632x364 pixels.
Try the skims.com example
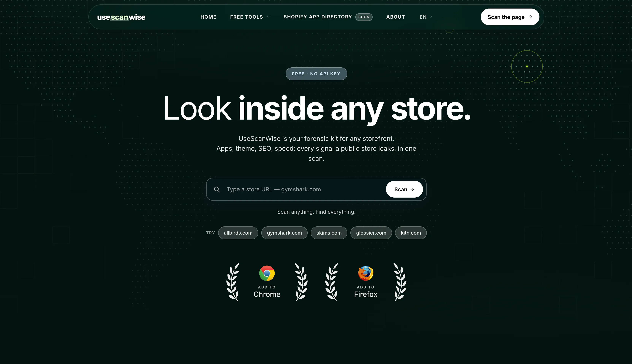pyautogui.click(x=329, y=233)
